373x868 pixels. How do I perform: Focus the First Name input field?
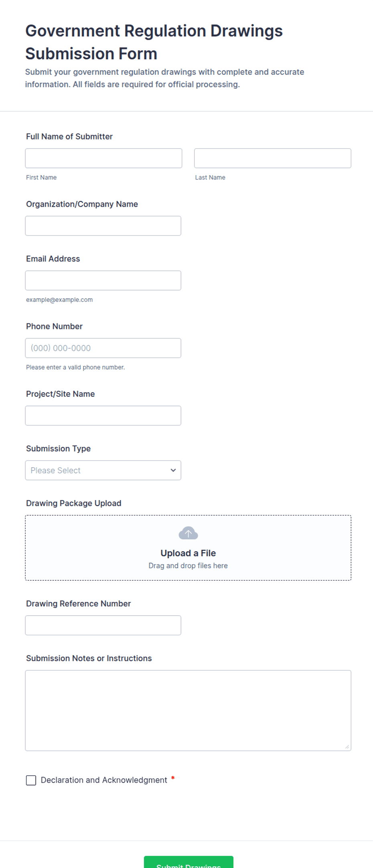click(103, 158)
